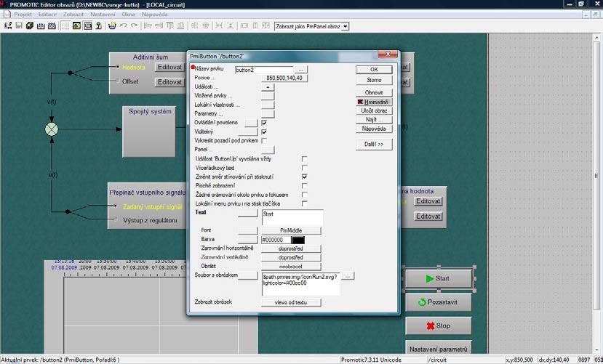This screenshot has height=364, width=603.
Task: Click the Text field containing Start
Action: pyautogui.click(x=292, y=217)
